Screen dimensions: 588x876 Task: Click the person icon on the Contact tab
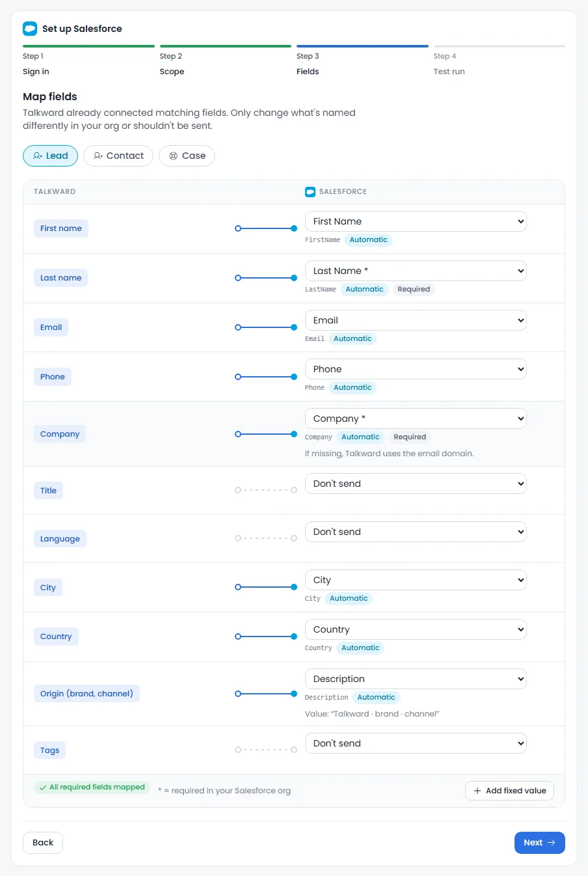[x=98, y=156]
